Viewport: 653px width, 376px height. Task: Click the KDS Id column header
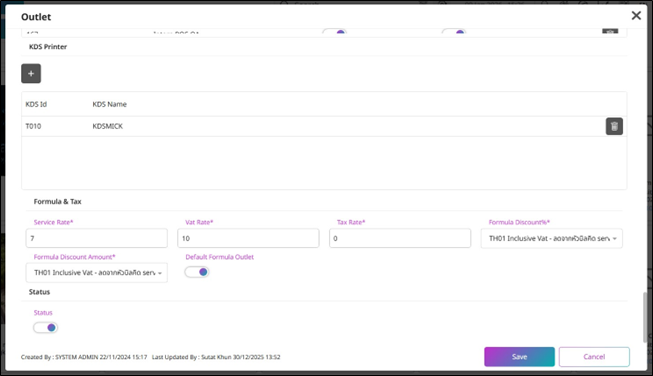point(36,104)
